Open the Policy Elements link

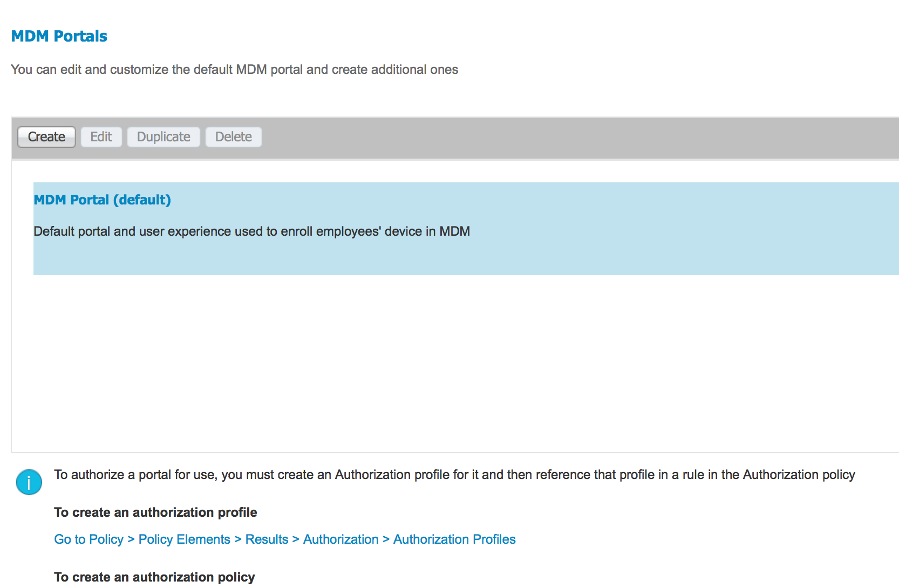(x=184, y=539)
